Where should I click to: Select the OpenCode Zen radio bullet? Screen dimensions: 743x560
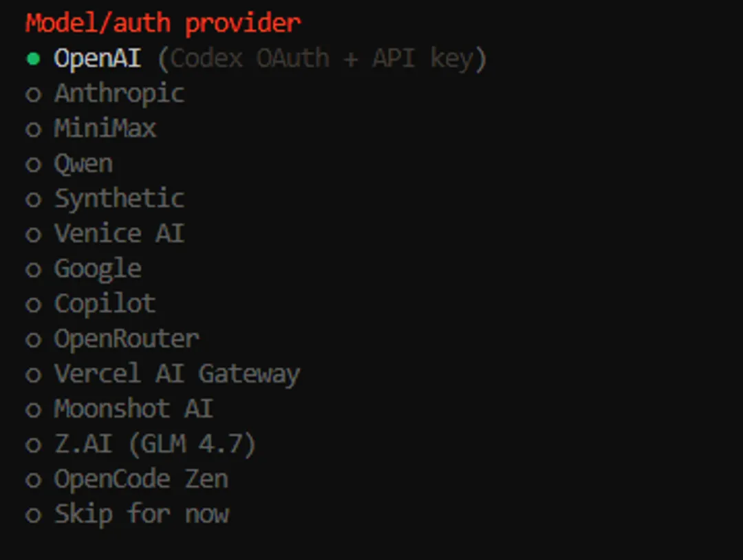(x=33, y=480)
